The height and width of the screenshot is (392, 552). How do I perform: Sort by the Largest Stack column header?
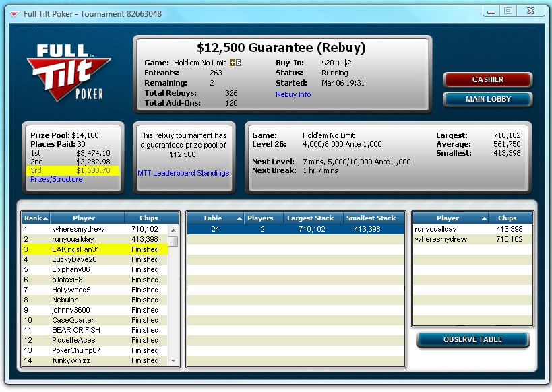pyautogui.click(x=313, y=218)
